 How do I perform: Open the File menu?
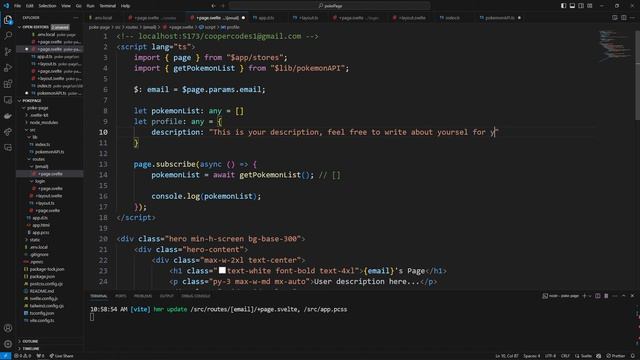coord(17,6)
